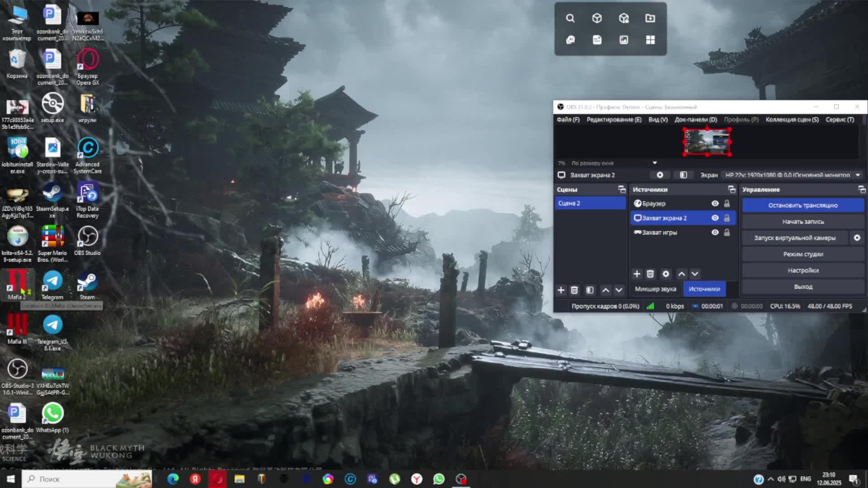Click Начать запись button

pos(803,221)
